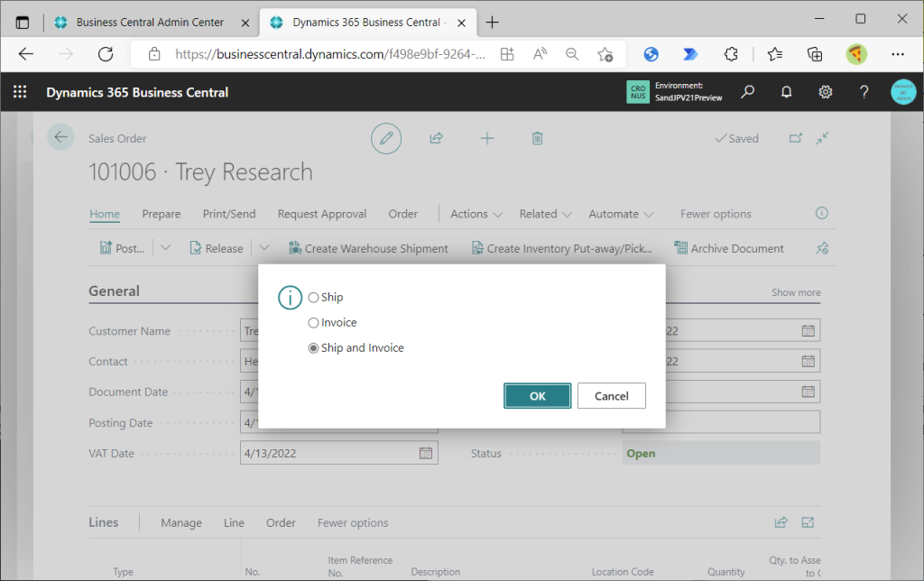Click Create Warehouse Shipment
The width and height of the screenshot is (924, 581).
point(368,248)
